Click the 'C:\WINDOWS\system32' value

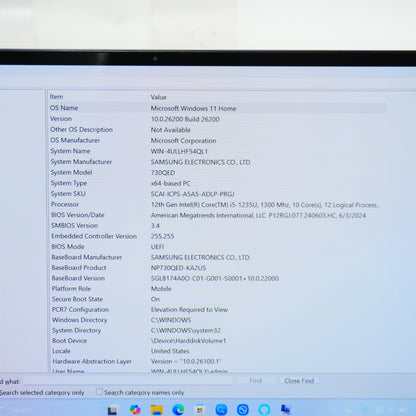[186, 330]
